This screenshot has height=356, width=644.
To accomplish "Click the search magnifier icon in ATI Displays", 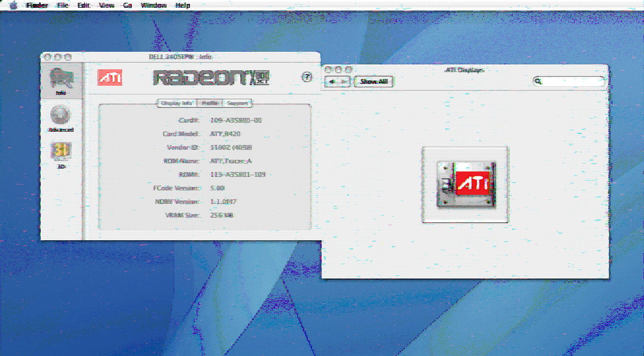I will tap(538, 82).
